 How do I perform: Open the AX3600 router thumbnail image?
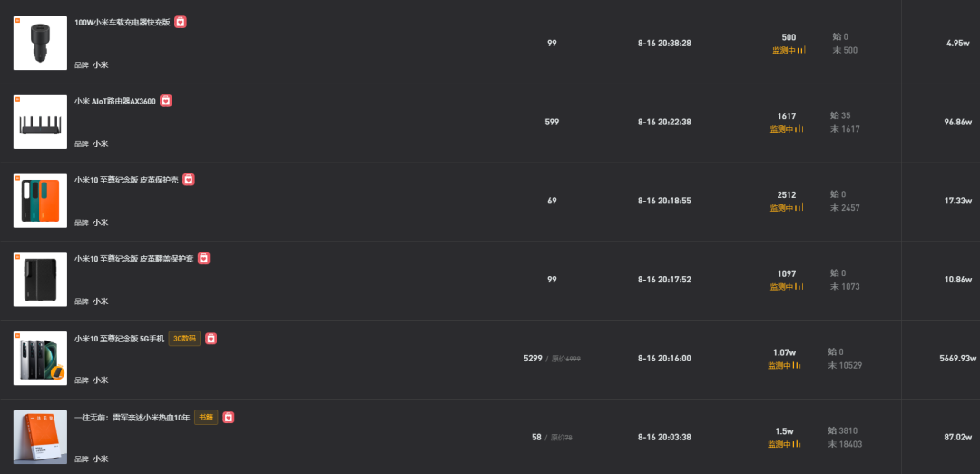tap(40, 122)
